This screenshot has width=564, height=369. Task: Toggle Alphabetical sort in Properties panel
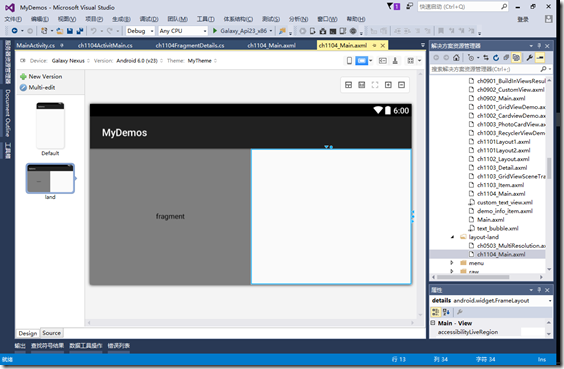coord(446,312)
